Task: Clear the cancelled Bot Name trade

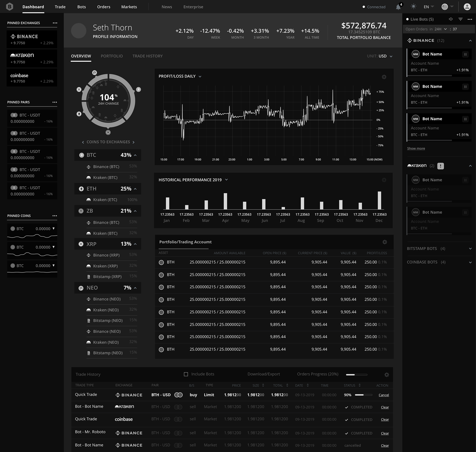Action: (x=385, y=445)
